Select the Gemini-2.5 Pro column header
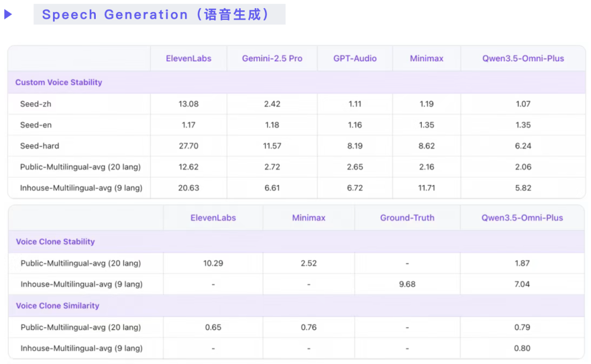Image resolution: width=591 pixels, height=364 pixels. tap(272, 59)
